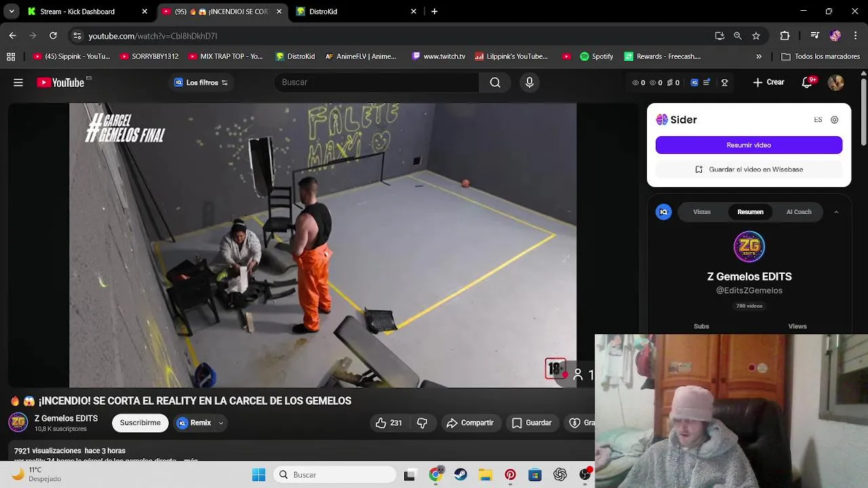Click the vidIQ trophy icon
The image size is (868, 488).
(x=724, y=83)
